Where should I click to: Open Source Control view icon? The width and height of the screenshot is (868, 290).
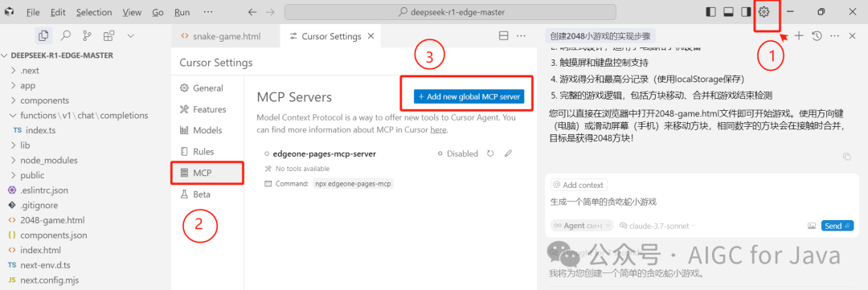87,36
